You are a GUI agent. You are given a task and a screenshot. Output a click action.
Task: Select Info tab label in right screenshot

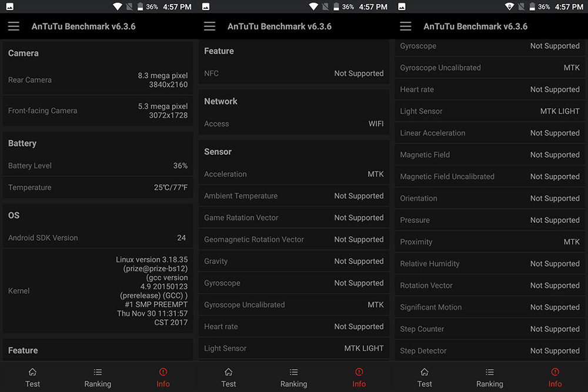[555, 384]
